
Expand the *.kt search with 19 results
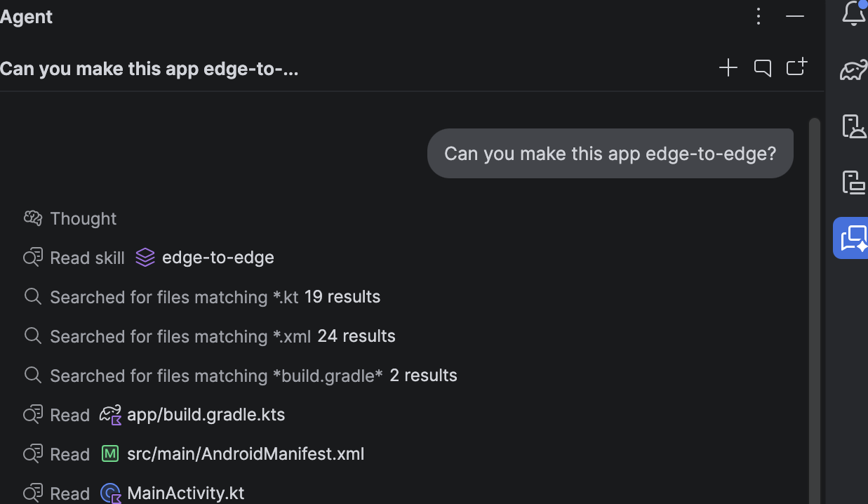(x=202, y=297)
